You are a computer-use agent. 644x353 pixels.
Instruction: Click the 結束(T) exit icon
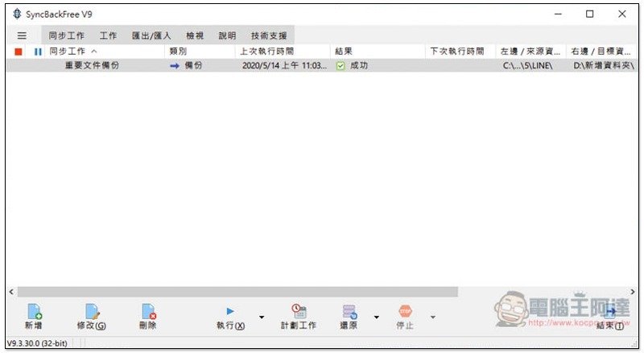[610, 313]
